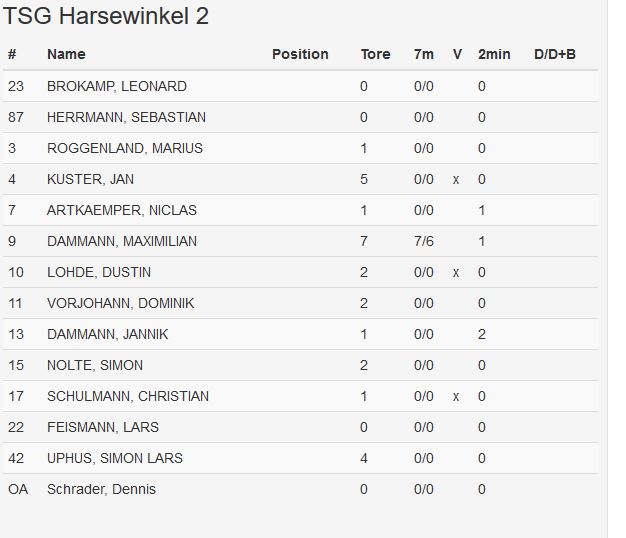Click the V mark for SCHULMANN, CHRISTIAN
The image size is (626, 538).
click(x=456, y=397)
